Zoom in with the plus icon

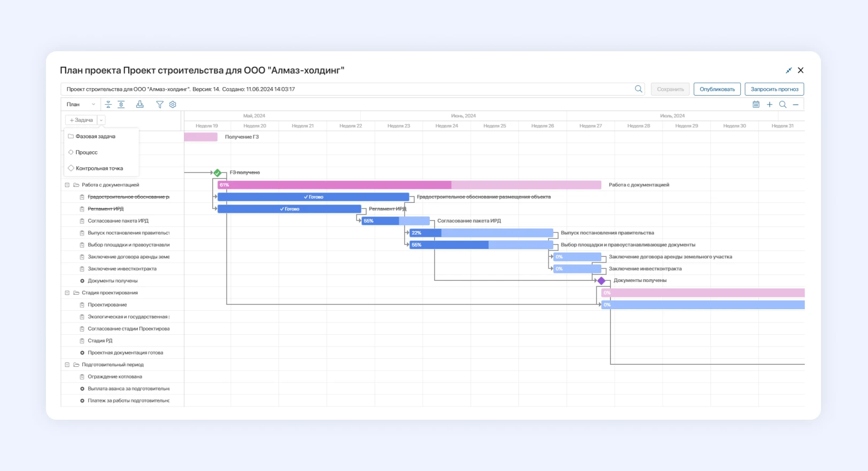coord(770,105)
